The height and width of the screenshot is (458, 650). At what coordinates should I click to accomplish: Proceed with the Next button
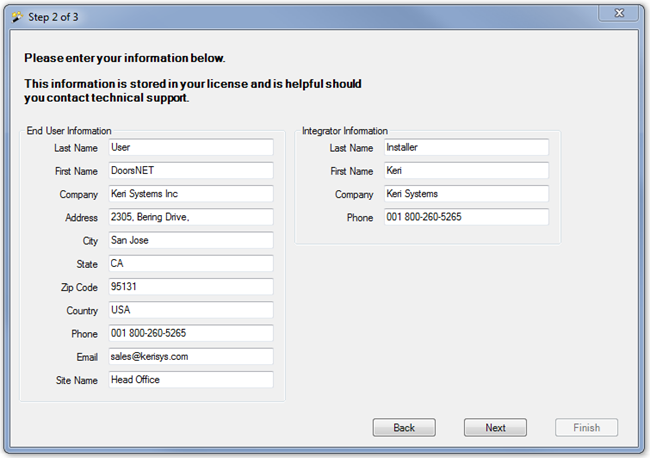click(x=495, y=427)
